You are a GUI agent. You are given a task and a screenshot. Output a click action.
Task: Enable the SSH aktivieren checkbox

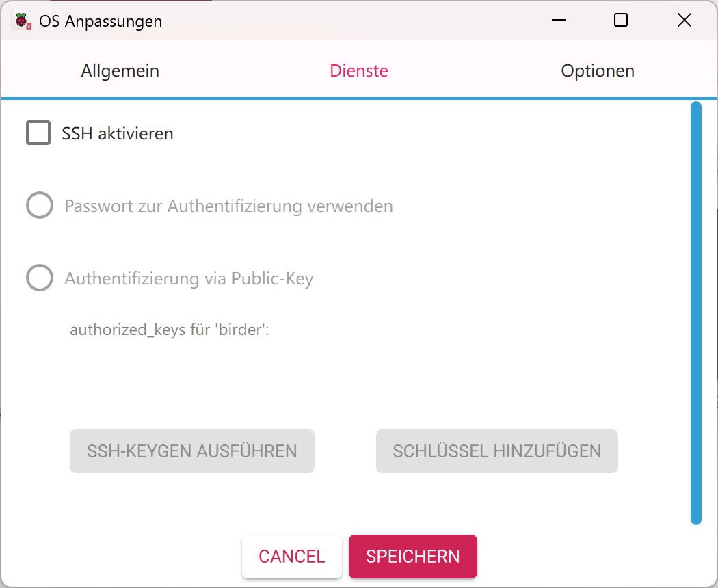tap(38, 133)
